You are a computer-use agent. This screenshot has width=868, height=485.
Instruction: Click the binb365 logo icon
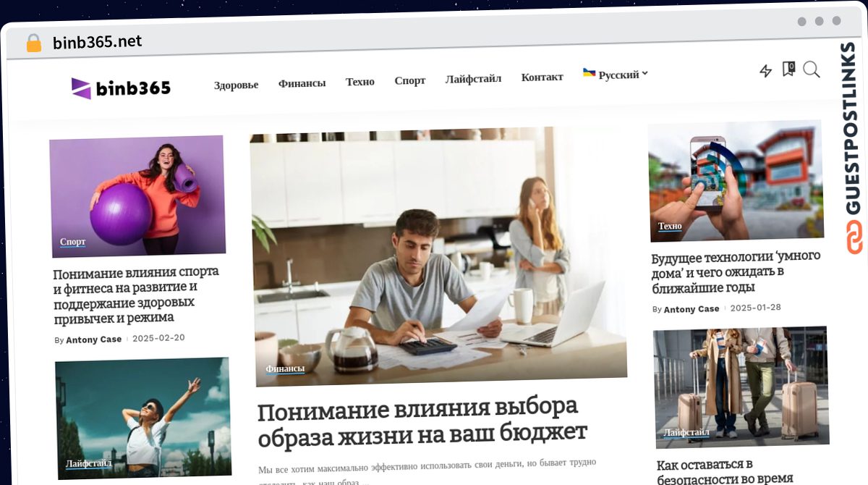click(81, 88)
